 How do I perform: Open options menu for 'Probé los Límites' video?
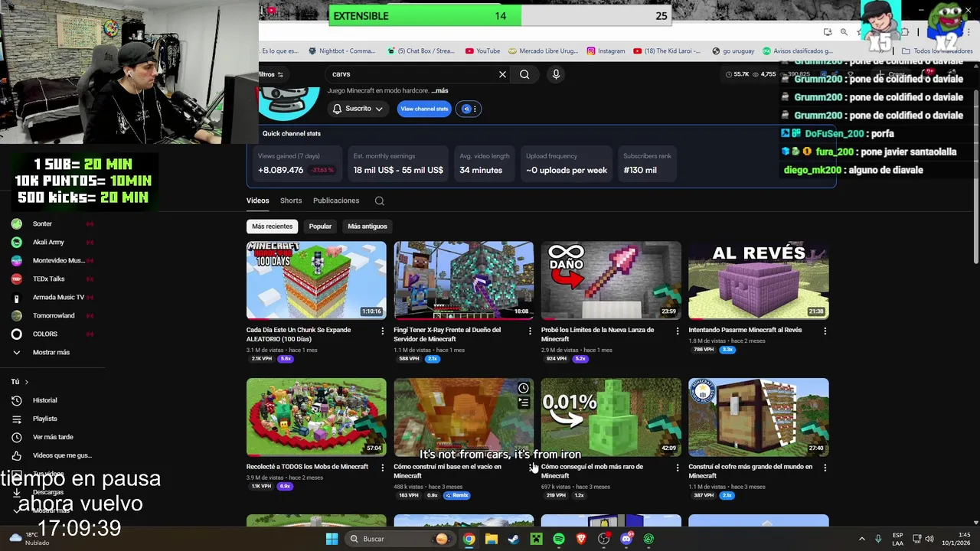pos(677,331)
